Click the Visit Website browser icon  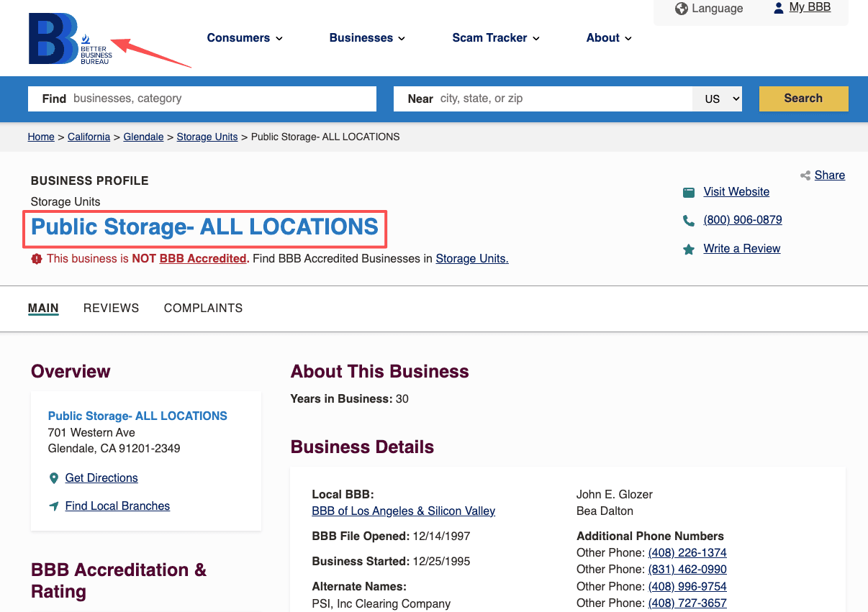pyautogui.click(x=689, y=192)
